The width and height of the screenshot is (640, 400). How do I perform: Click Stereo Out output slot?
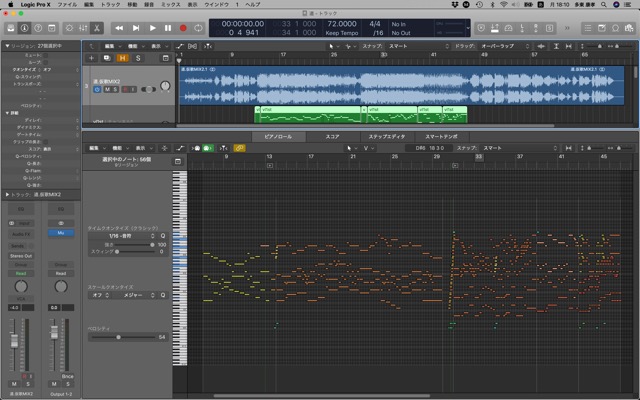click(x=21, y=256)
